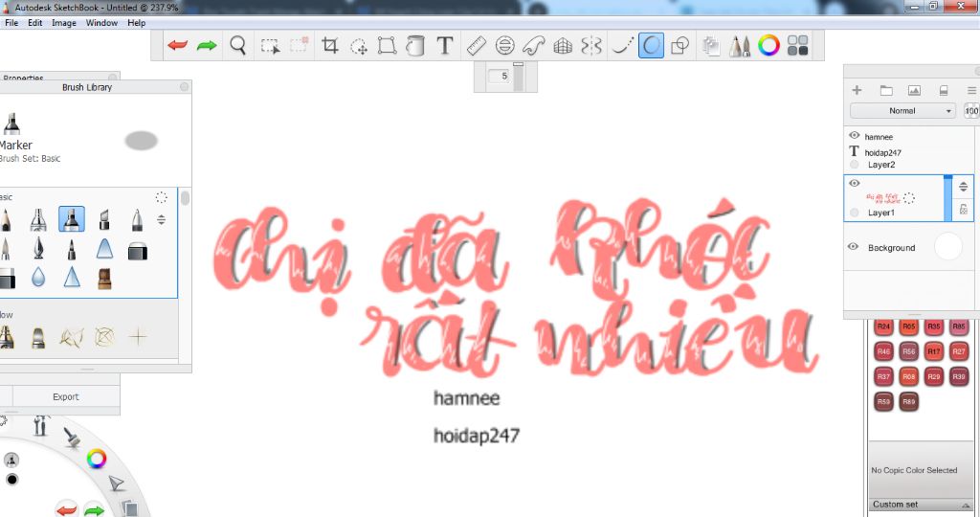Toggle the active Predictive Stroke tool
Screen dimensions: 980x517
(x=651, y=45)
